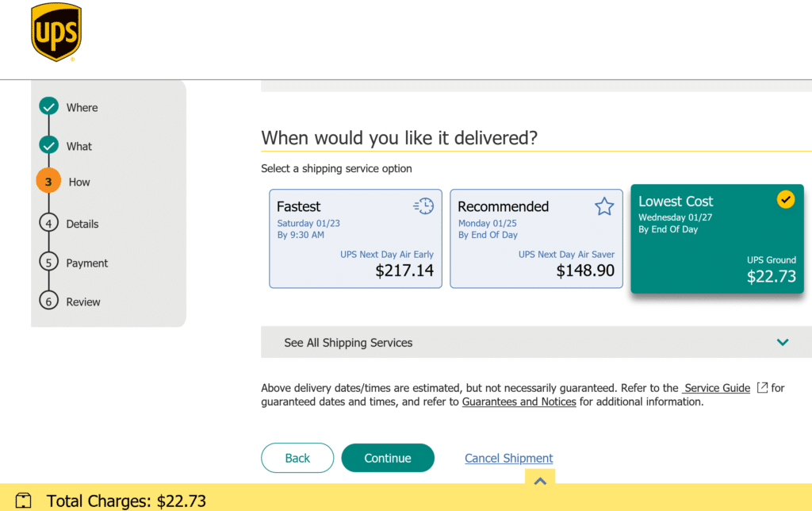Open the Guarantees and Notices link
Viewport: 812px width, 511px height.
pyautogui.click(x=519, y=401)
